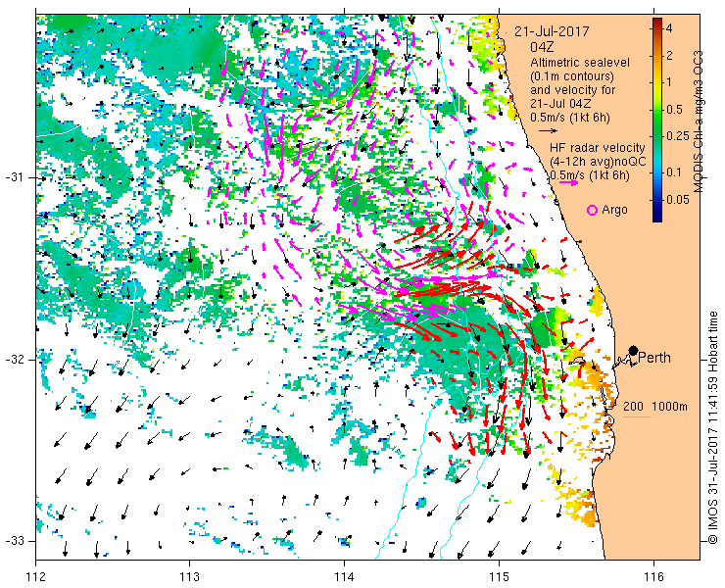Click the black Perth location dot

click(634, 350)
